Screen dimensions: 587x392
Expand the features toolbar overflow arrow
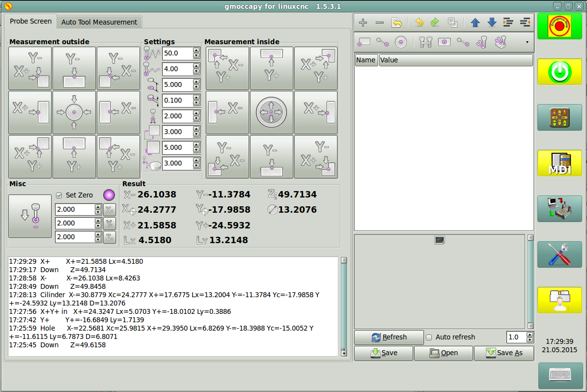pos(527,42)
